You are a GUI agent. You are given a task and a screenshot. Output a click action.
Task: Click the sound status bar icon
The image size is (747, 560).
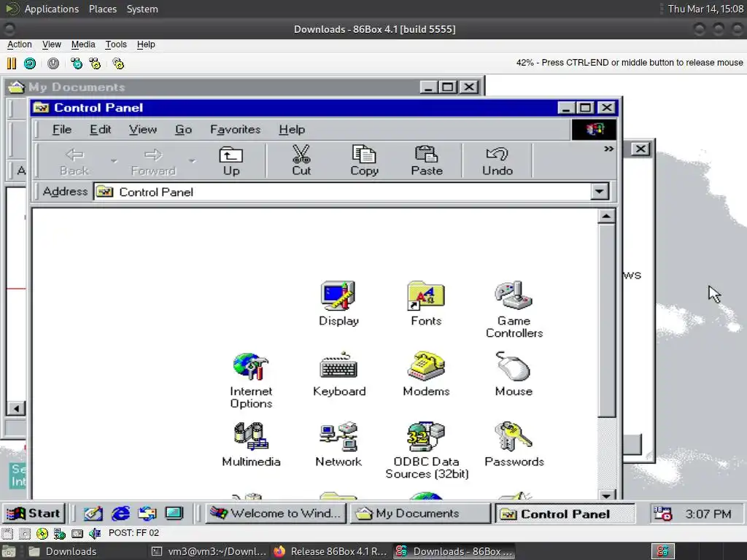pos(95,533)
